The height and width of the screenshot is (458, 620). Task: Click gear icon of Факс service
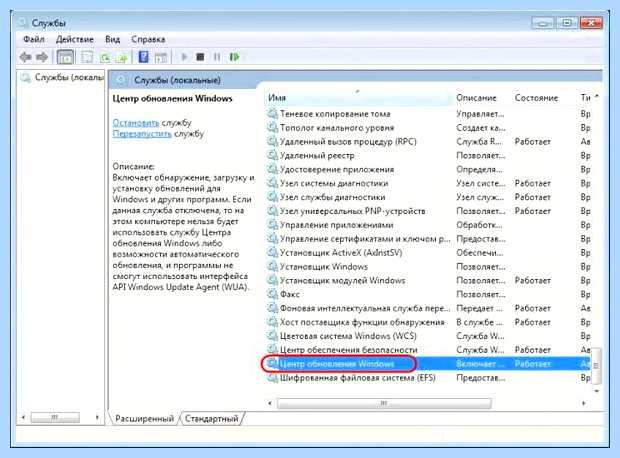[x=272, y=294]
